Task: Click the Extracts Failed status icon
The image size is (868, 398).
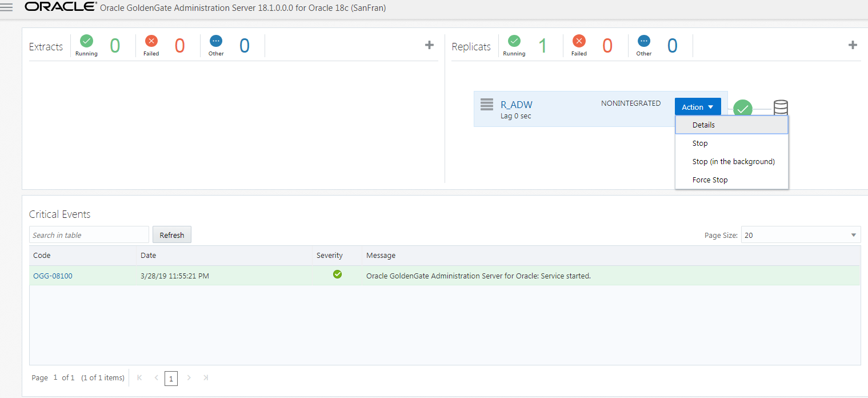Action: pyautogui.click(x=151, y=41)
